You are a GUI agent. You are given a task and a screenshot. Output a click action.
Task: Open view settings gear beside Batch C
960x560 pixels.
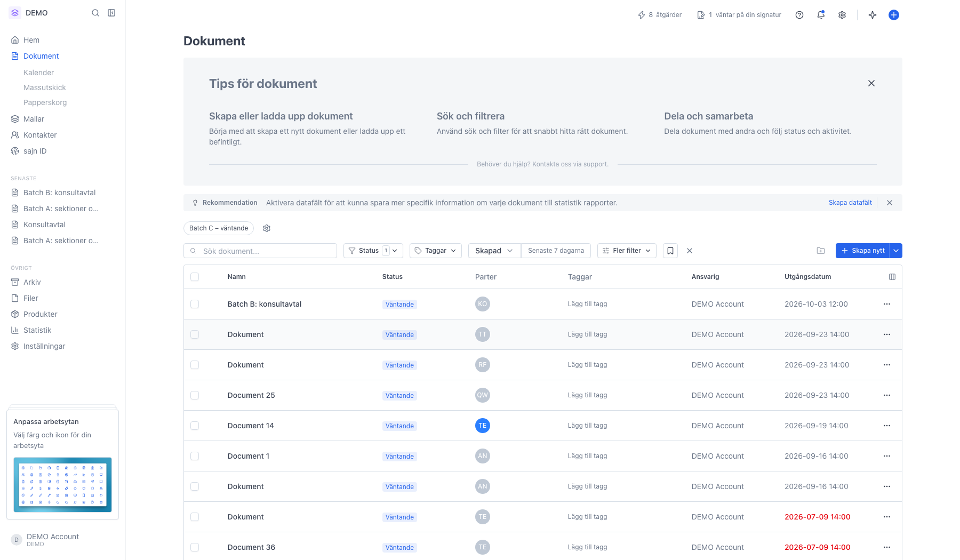pos(267,228)
